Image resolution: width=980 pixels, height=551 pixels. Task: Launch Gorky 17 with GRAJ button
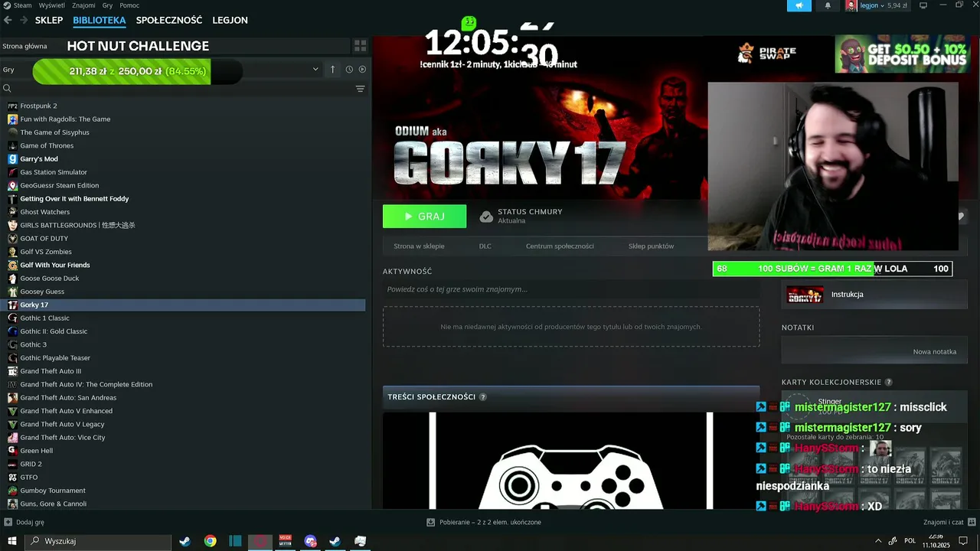(424, 217)
